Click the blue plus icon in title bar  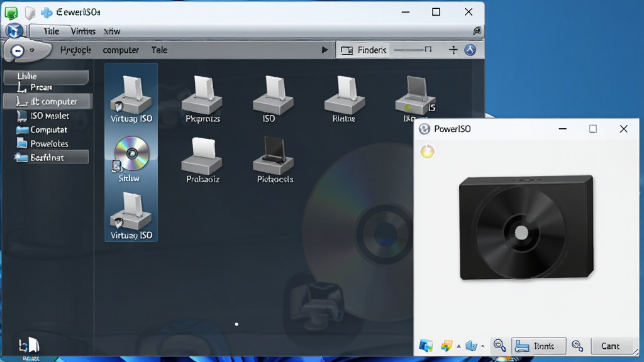coord(47,13)
